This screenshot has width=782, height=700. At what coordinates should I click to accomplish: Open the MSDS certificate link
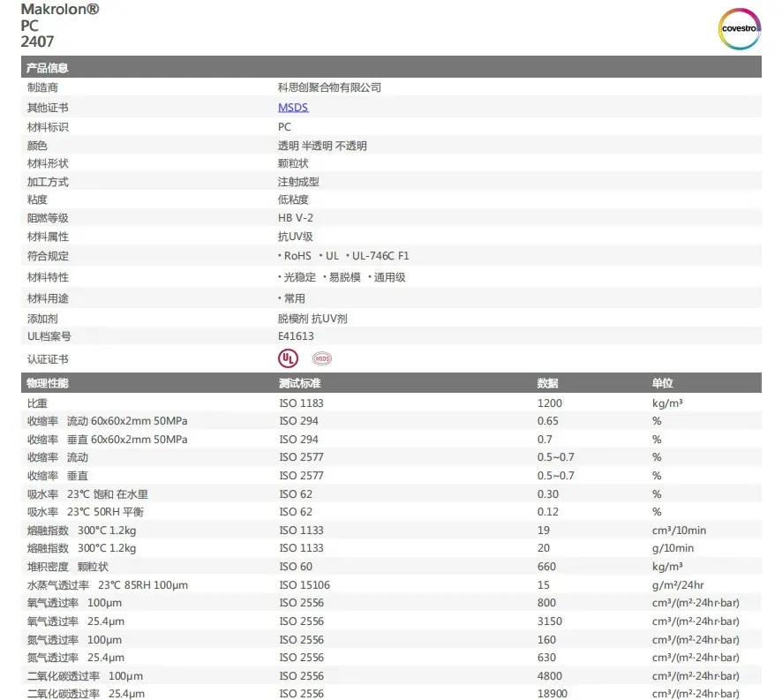pos(293,108)
